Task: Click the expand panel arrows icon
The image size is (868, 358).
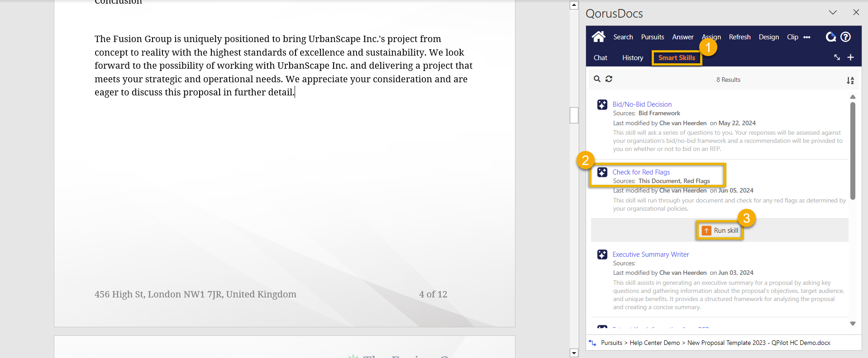Action: point(837,57)
